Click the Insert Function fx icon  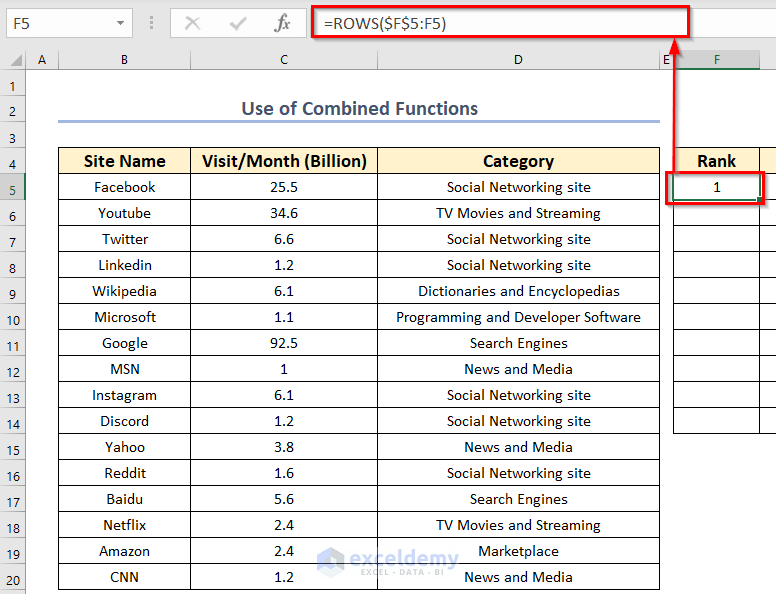(x=283, y=23)
